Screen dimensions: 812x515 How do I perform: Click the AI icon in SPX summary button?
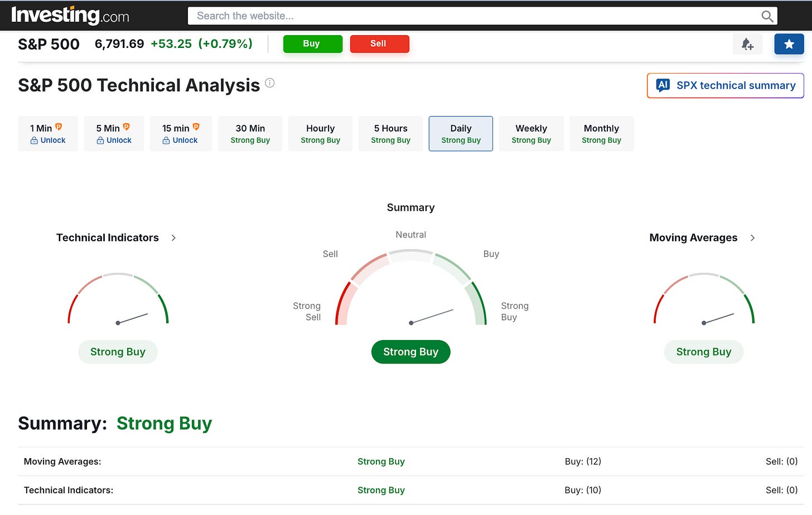click(x=663, y=85)
